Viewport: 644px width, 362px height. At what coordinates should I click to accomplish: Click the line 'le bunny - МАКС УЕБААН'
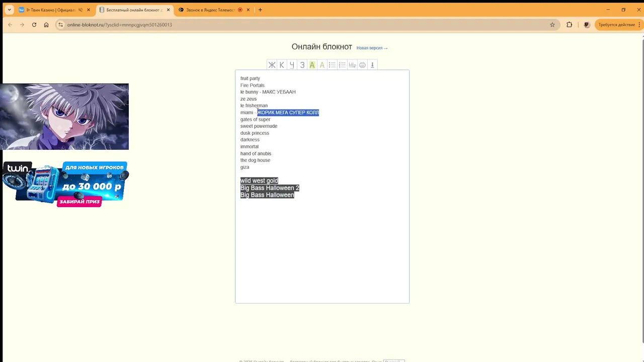[x=268, y=92]
